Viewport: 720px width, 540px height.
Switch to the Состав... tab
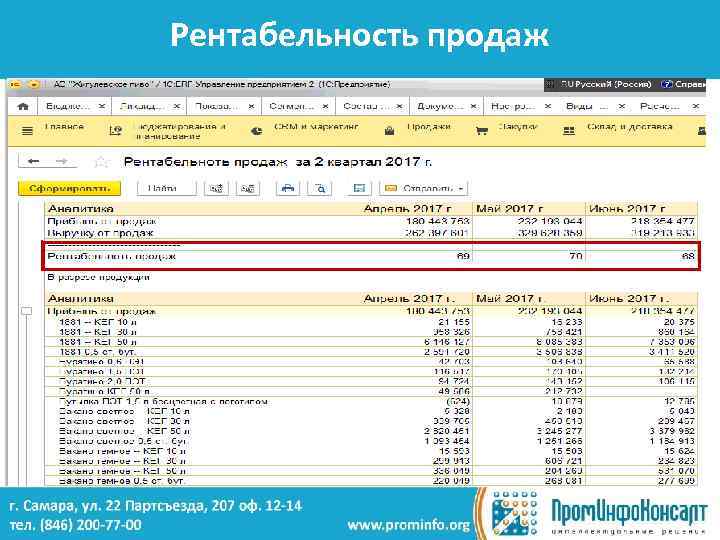[366, 107]
